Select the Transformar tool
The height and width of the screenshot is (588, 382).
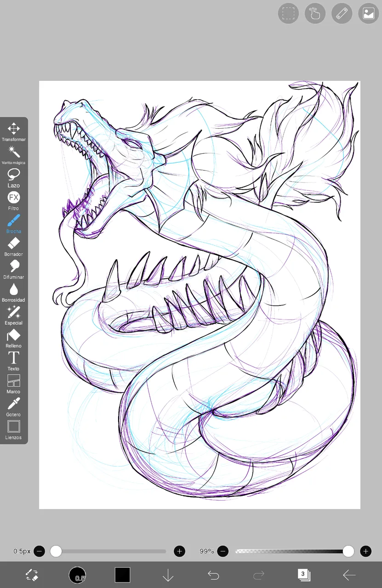click(x=13, y=132)
